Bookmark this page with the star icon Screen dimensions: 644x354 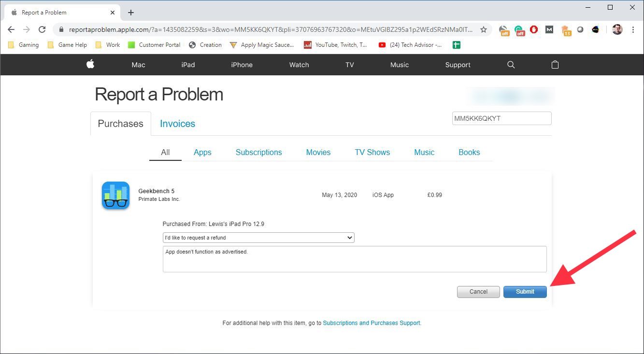[483, 29]
